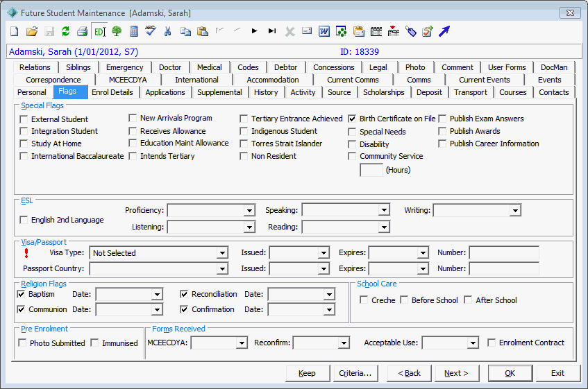Click the Keep button
This screenshot has height=389, width=588.
(x=307, y=373)
